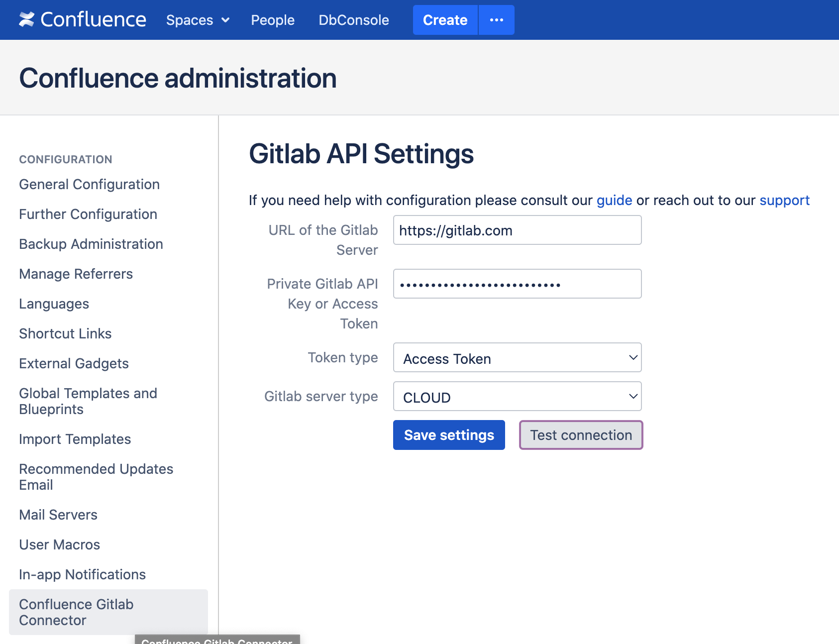Open User Macros page
Viewport: 839px width, 644px height.
(59, 544)
